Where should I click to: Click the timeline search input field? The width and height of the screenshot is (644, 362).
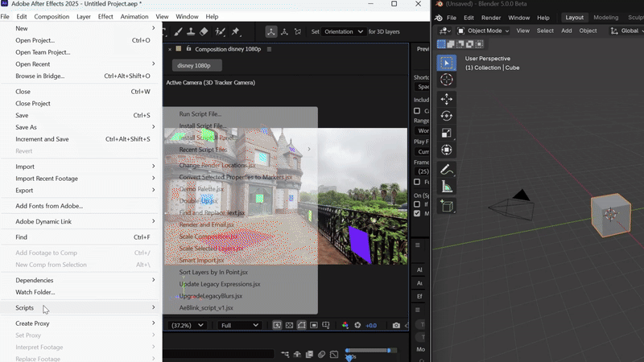click(x=218, y=354)
